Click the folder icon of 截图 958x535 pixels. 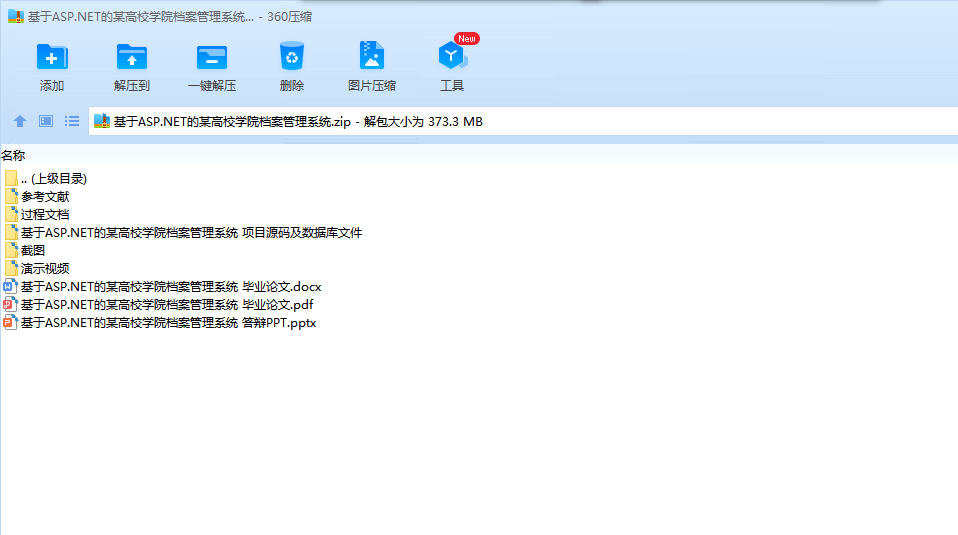[x=11, y=250]
